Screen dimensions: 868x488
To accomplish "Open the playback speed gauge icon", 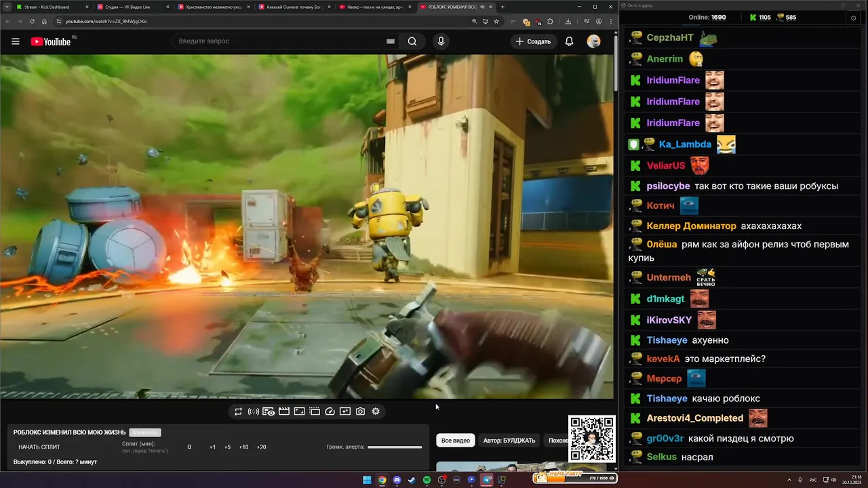I will click(x=330, y=411).
